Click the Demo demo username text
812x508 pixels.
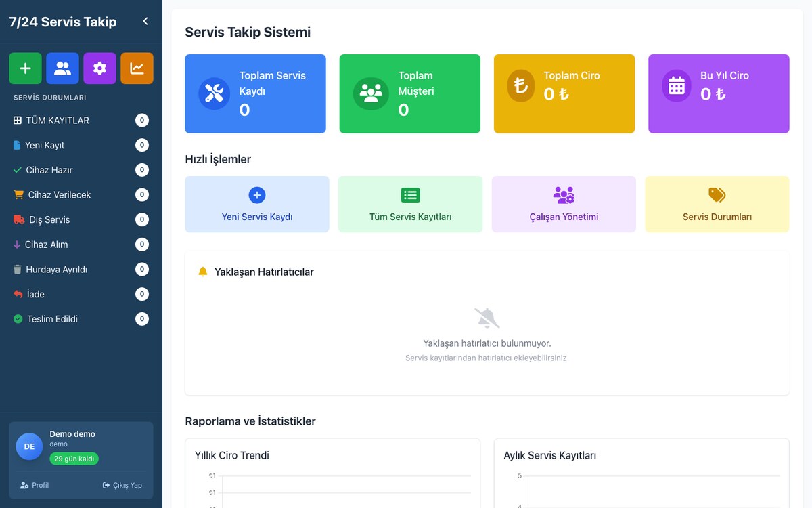[x=72, y=434]
